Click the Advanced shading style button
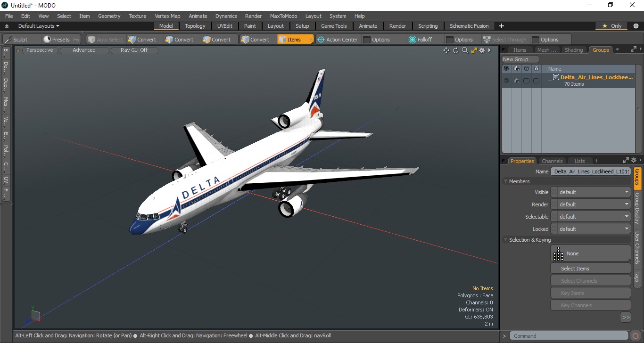 coord(84,50)
